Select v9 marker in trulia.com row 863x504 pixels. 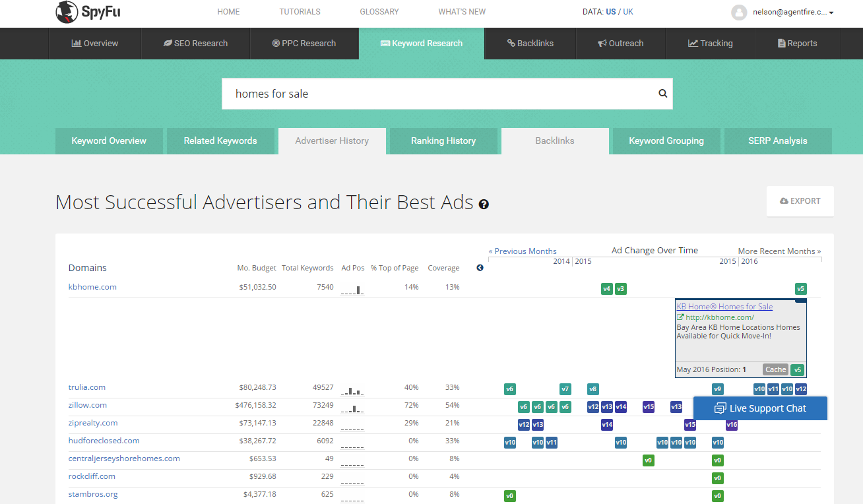(718, 389)
